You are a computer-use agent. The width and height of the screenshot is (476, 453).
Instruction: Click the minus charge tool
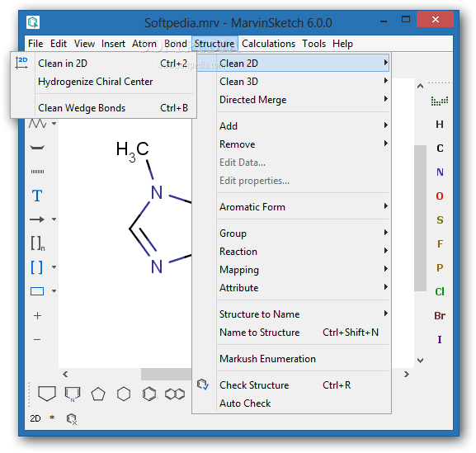(37, 339)
